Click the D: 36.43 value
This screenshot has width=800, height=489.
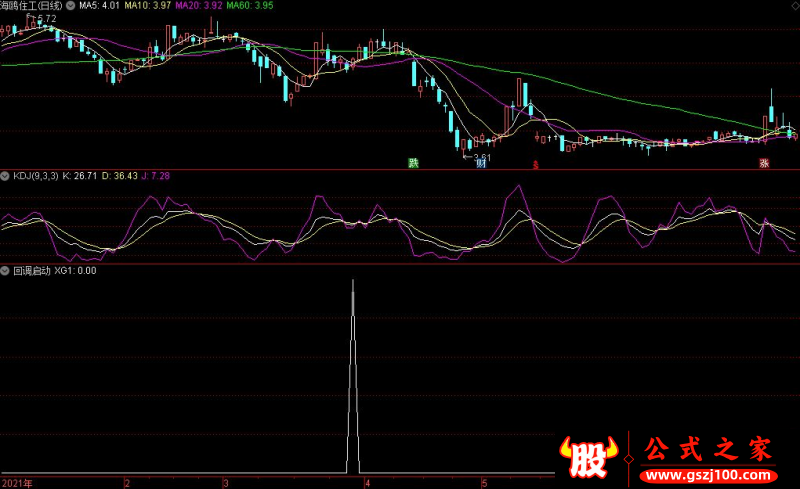coord(119,176)
